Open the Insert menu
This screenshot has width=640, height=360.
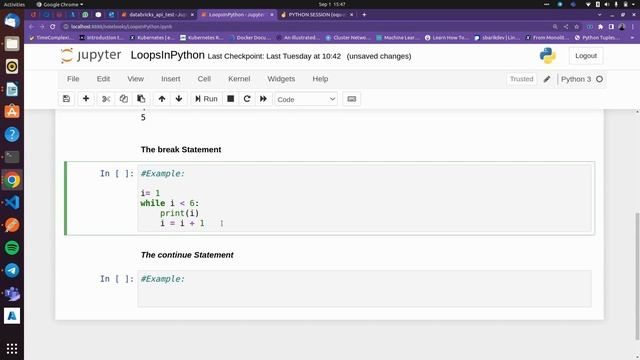point(171,79)
